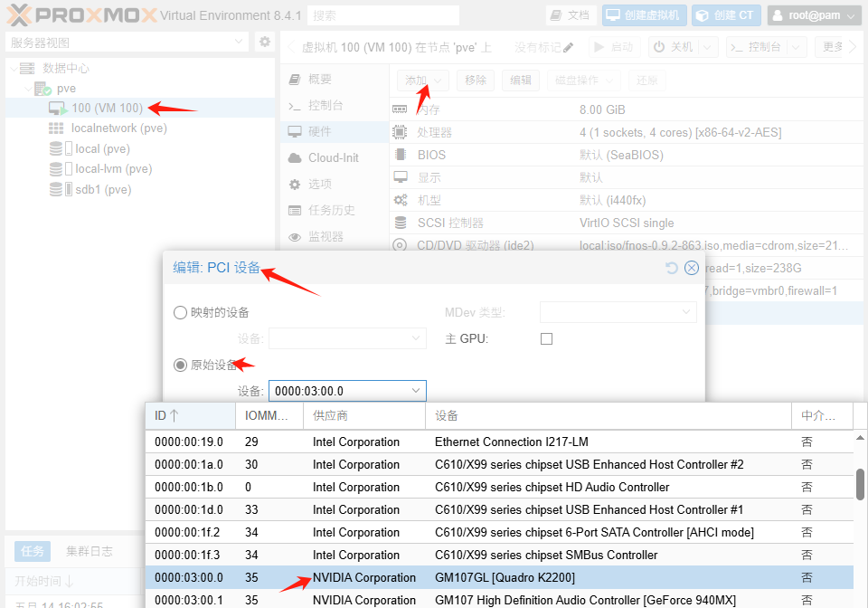
Task: Open the disk action dropdown
Action: [x=583, y=81]
